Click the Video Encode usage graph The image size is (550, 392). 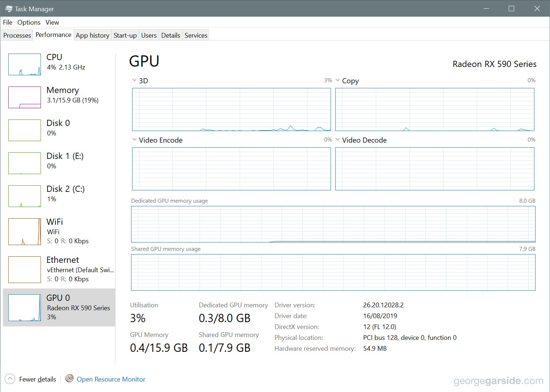(231, 169)
